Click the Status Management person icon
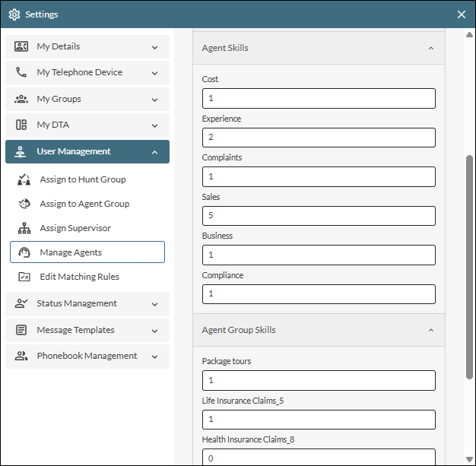 click(21, 304)
